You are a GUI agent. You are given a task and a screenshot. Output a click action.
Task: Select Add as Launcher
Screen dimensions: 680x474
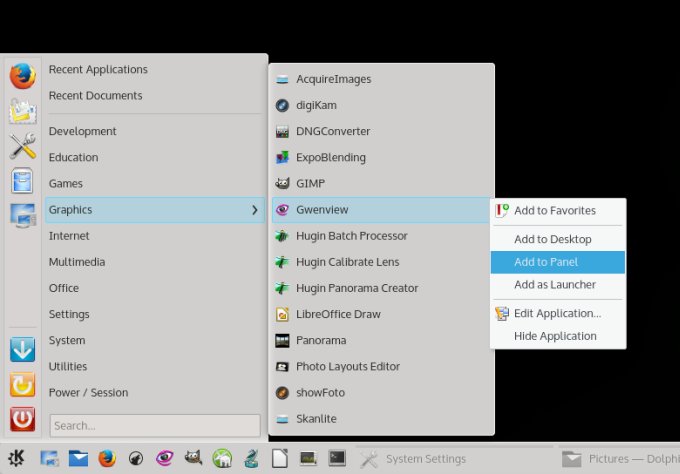[558, 285]
